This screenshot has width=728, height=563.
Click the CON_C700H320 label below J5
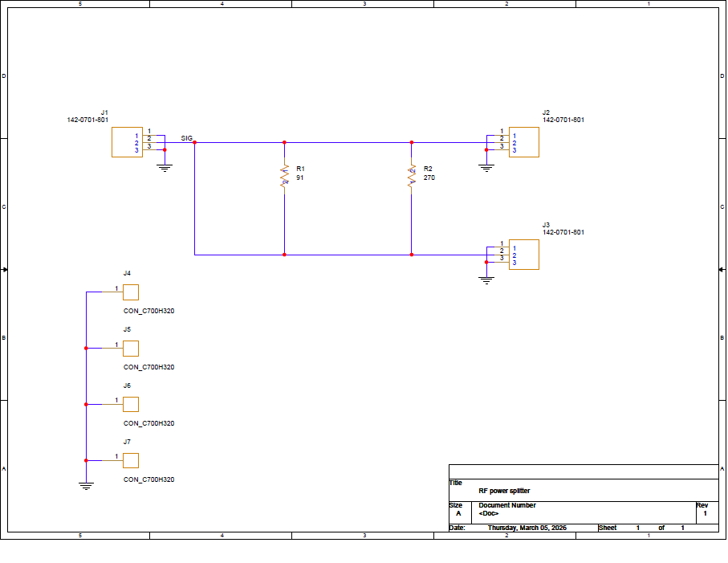(149, 367)
